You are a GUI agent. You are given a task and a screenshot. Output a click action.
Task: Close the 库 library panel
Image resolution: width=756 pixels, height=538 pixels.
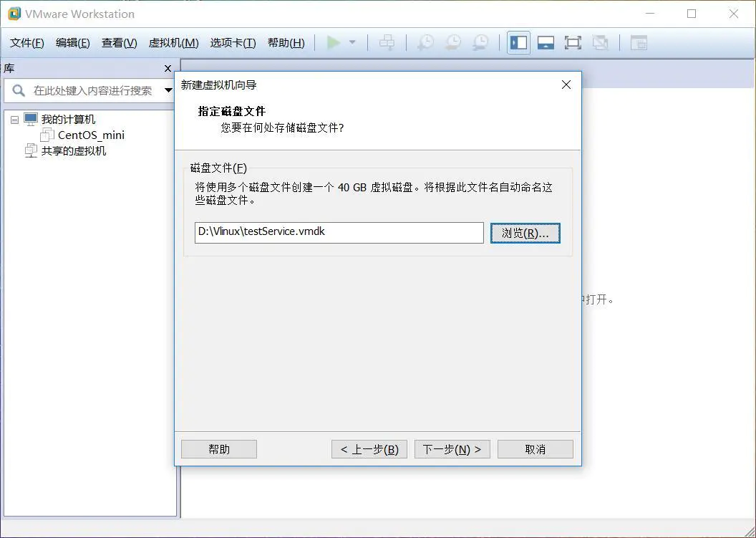pyautogui.click(x=168, y=69)
